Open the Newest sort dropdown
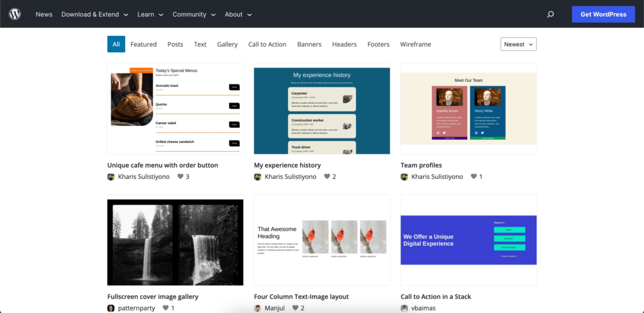The image size is (644, 313). coord(518,44)
